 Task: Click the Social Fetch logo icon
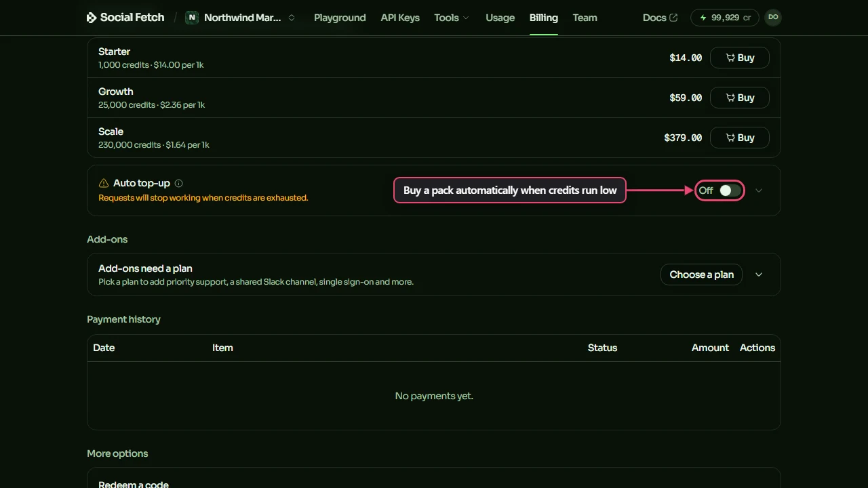coord(92,18)
